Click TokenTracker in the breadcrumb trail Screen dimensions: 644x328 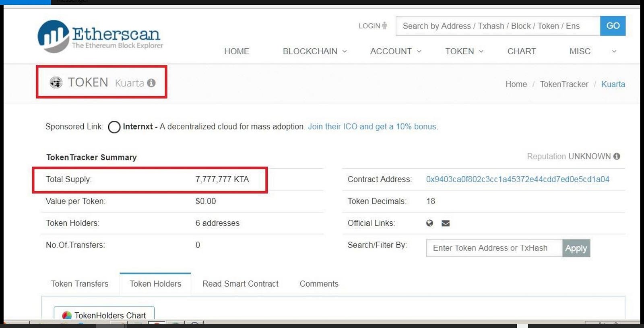564,84
